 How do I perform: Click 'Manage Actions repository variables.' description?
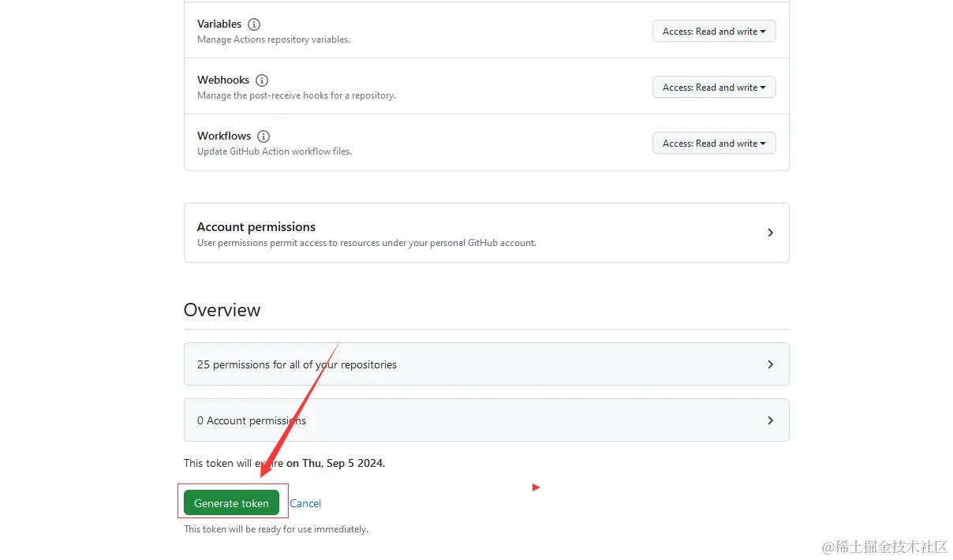(x=274, y=39)
